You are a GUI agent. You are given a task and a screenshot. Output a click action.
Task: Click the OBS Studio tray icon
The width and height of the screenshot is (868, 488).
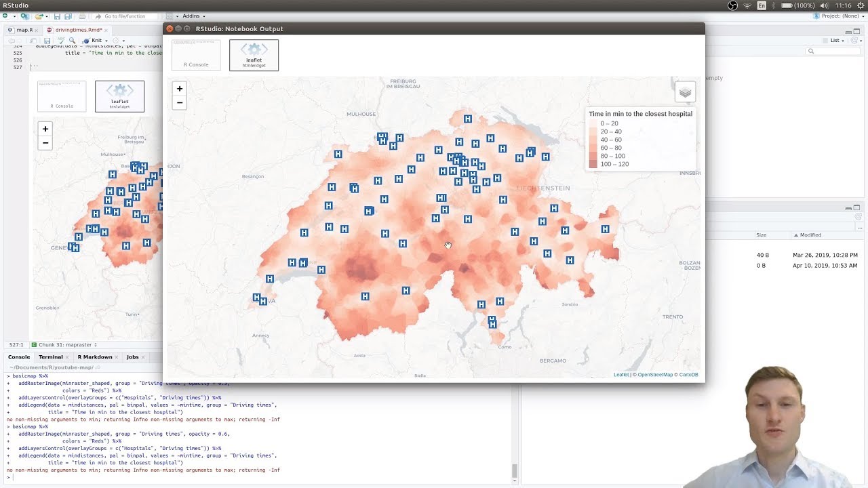[x=732, y=5]
